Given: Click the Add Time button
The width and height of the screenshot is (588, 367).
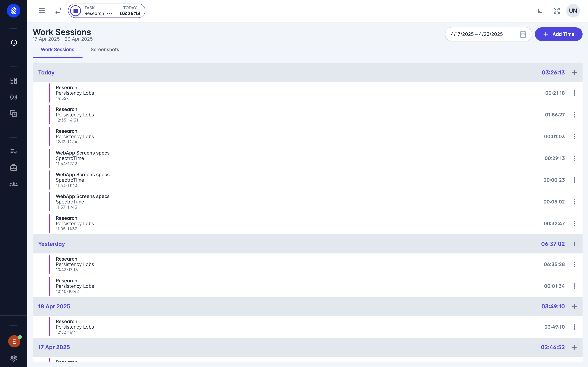Looking at the screenshot, I should tap(558, 34).
